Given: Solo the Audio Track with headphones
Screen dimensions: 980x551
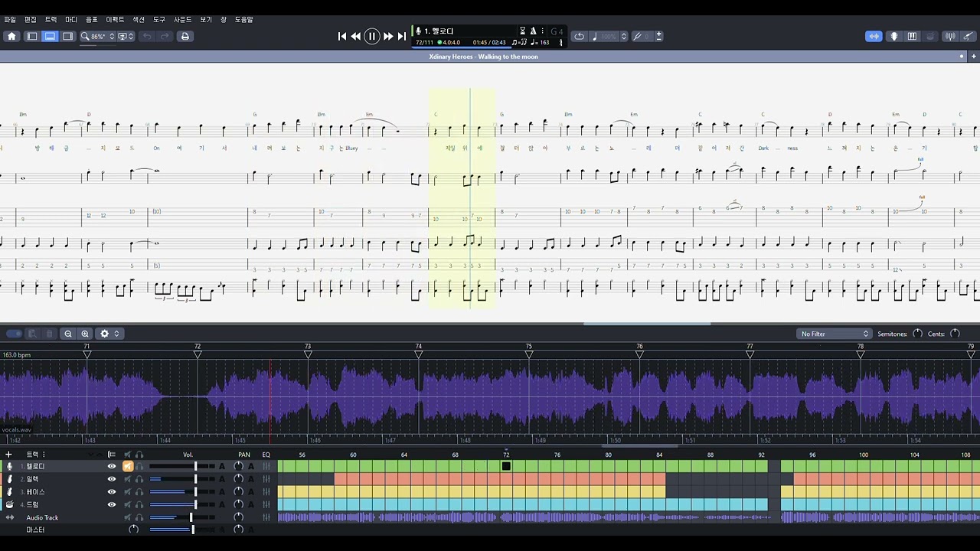Looking at the screenshot, I should click(x=139, y=517).
